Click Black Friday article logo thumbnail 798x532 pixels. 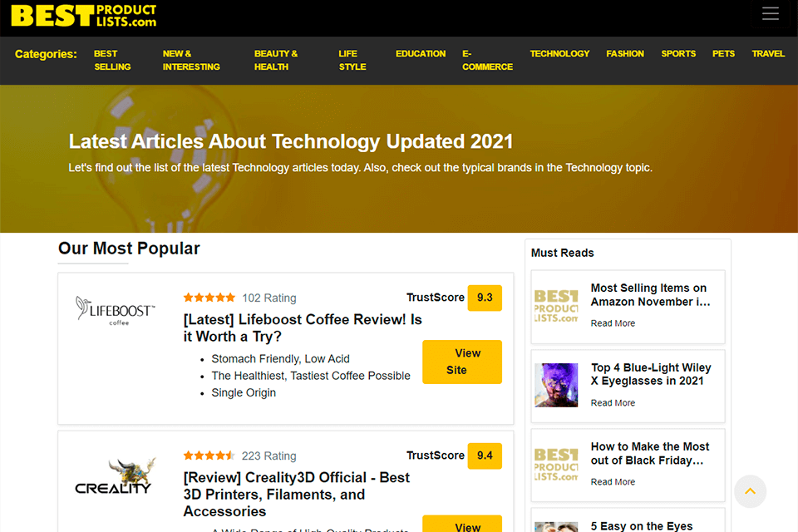click(x=556, y=465)
